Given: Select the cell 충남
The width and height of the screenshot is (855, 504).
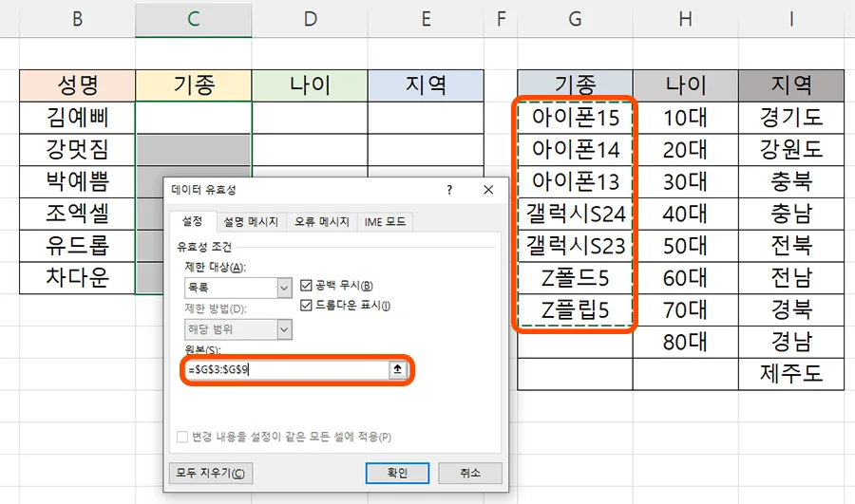Looking at the screenshot, I should pos(791,214).
